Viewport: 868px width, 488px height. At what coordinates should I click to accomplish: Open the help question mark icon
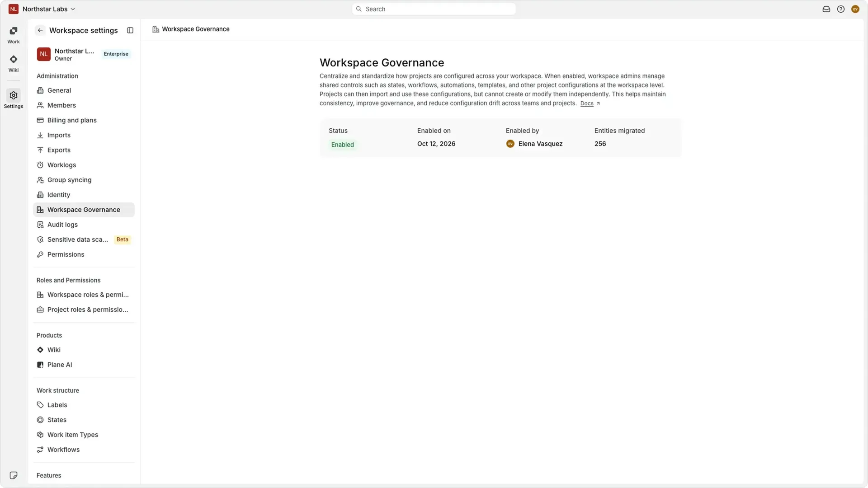840,9
